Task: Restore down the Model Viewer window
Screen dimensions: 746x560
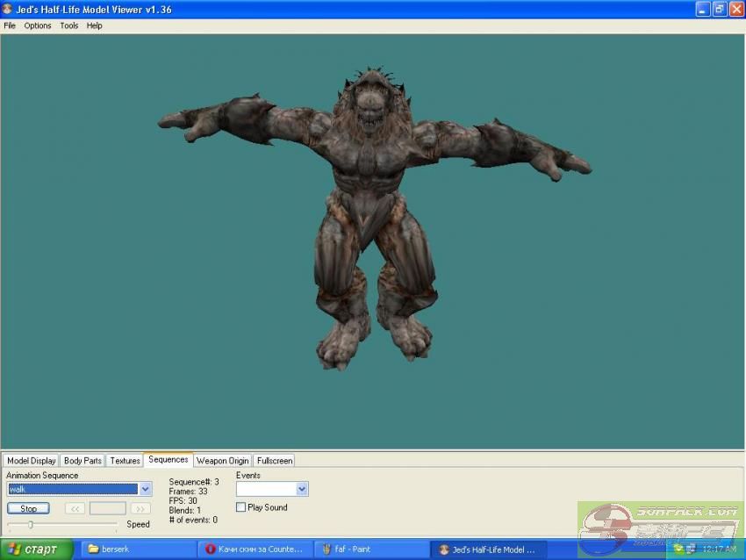Action: pos(720,10)
